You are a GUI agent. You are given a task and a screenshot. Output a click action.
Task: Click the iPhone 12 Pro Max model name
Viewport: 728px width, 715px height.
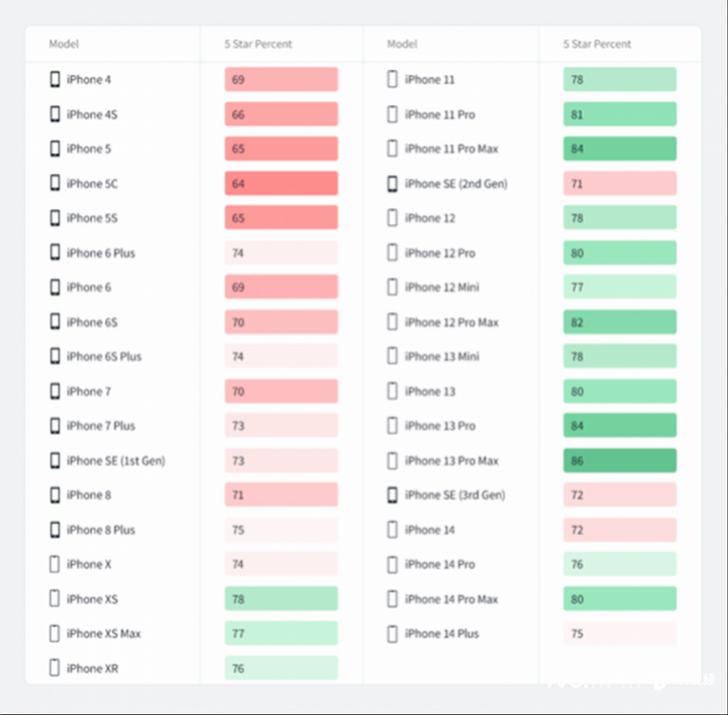tap(451, 322)
